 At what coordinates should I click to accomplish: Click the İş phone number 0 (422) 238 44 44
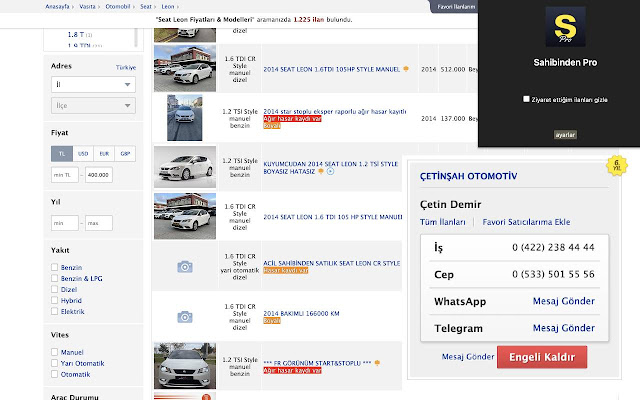[x=553, y=247]
